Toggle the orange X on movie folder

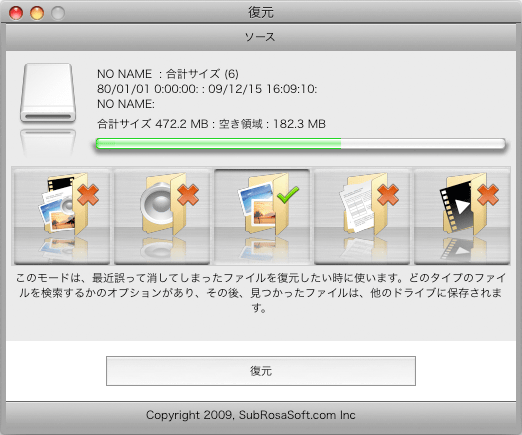pos(488,195)
